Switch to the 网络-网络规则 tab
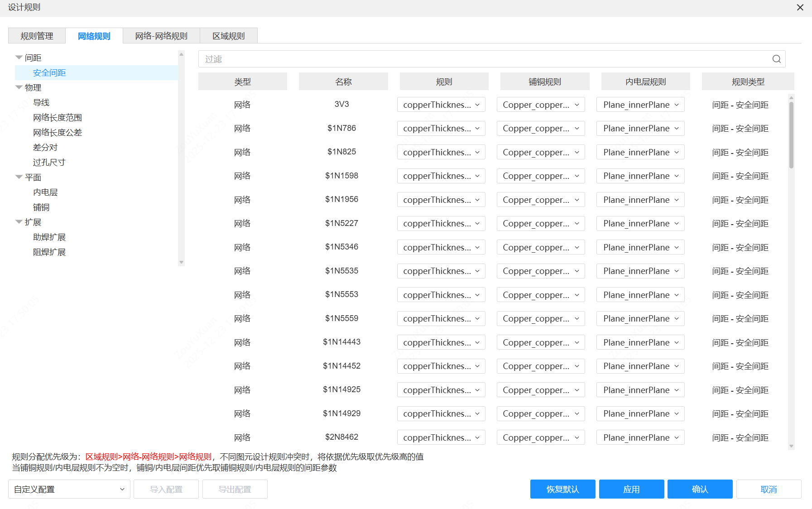 coord(161,36)
